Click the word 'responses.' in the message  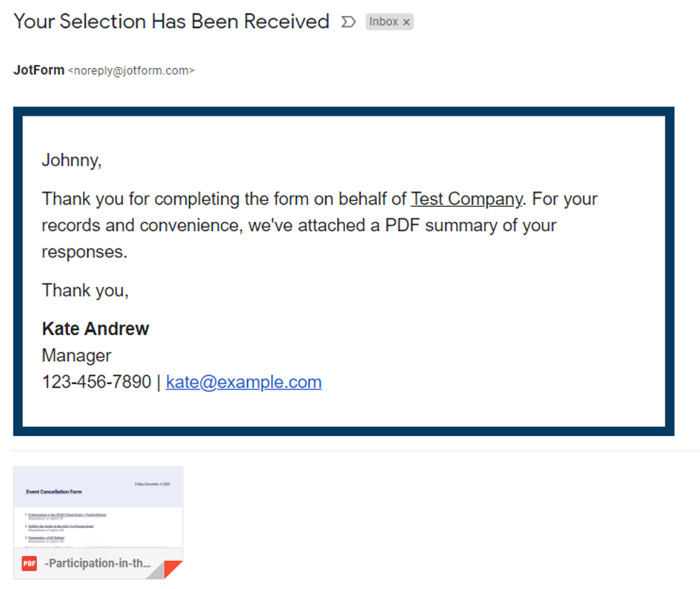click(84, 252)
